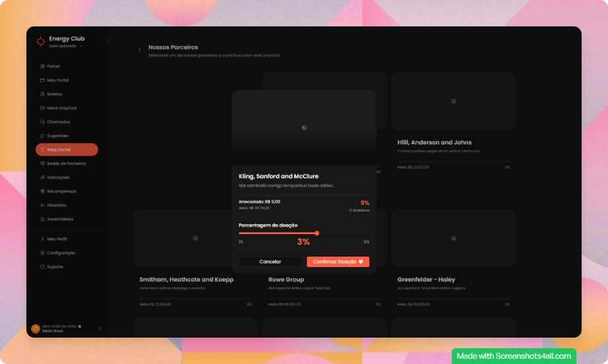Image resolution: width=608 pixels, height=364 pixels.
Task: Expand the Main Root user menu
Action: [100, 328]
